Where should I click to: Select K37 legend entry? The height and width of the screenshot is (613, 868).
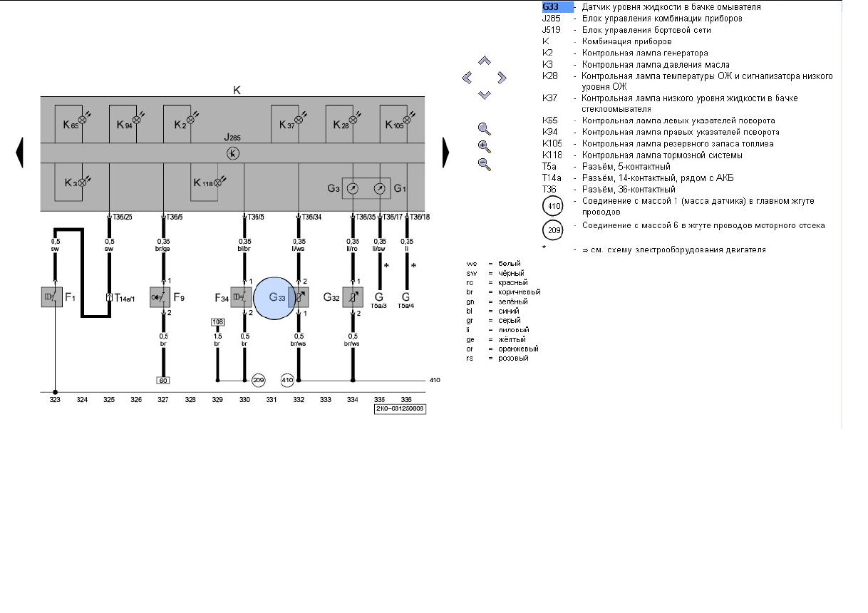tap(670, 103)
